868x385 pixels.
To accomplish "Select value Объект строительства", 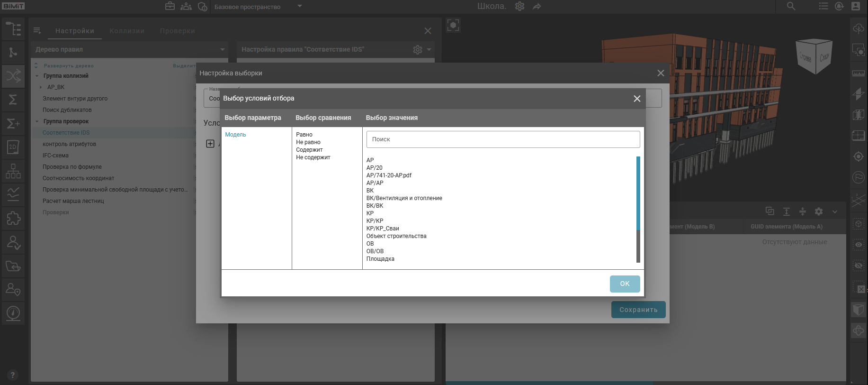I will tap(396, 236).
